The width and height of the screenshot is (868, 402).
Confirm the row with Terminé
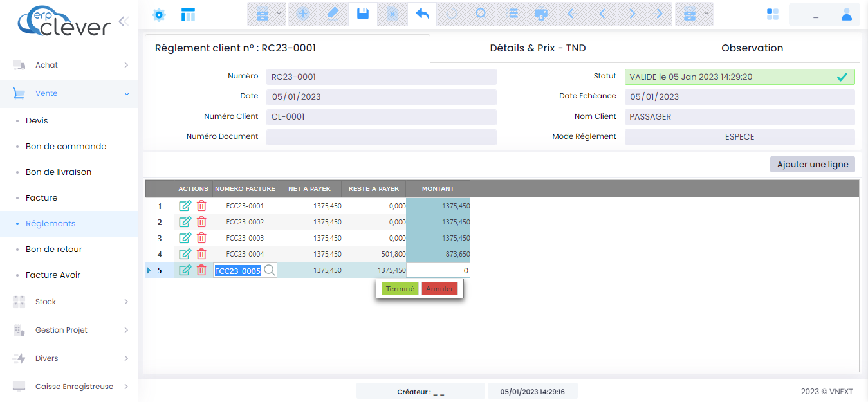[x=400, y=289]
